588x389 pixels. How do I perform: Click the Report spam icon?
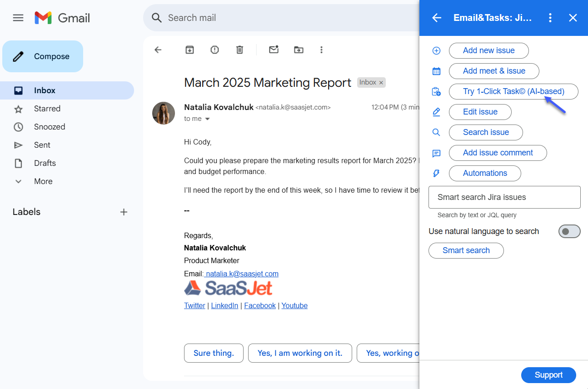coord(214,50)
